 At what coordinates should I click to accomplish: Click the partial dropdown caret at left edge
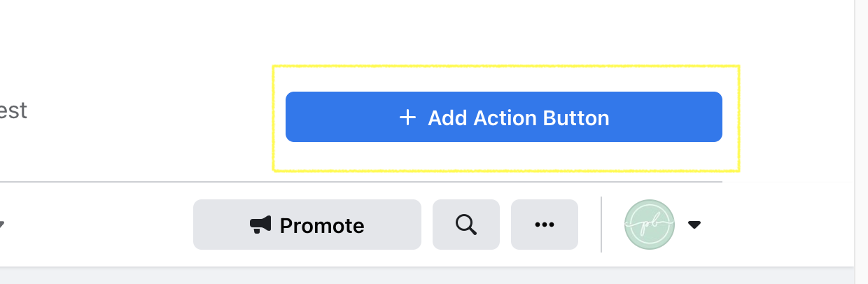1,225
